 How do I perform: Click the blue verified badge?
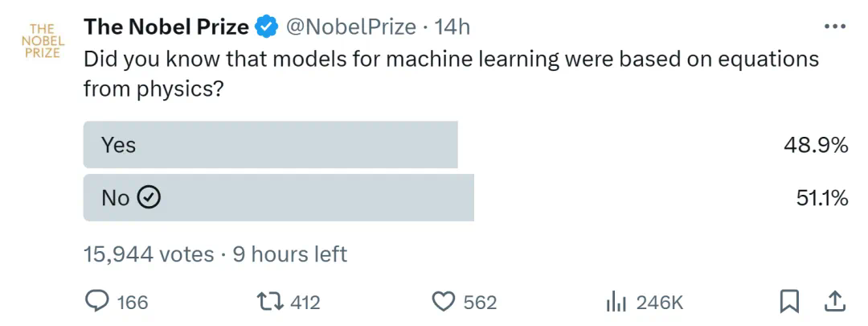point(267,27)
